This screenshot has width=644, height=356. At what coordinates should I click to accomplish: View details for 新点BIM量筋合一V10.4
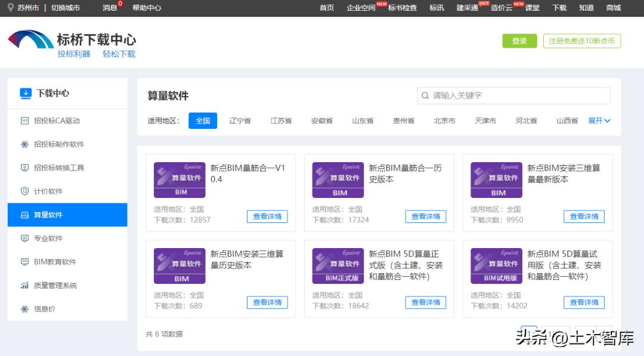click(267, 216)
